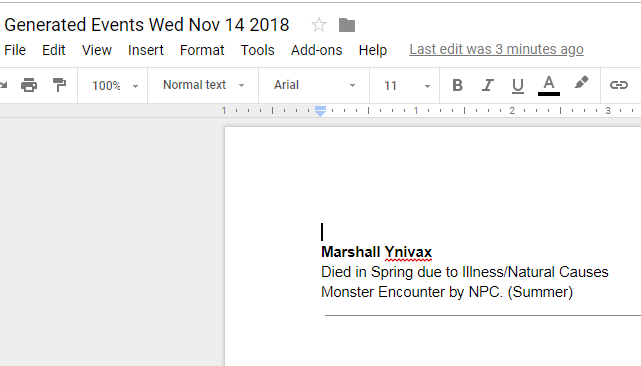Open the font size 11 dropdown
This screenshot has height=366, width=641.
pos(407,85)
